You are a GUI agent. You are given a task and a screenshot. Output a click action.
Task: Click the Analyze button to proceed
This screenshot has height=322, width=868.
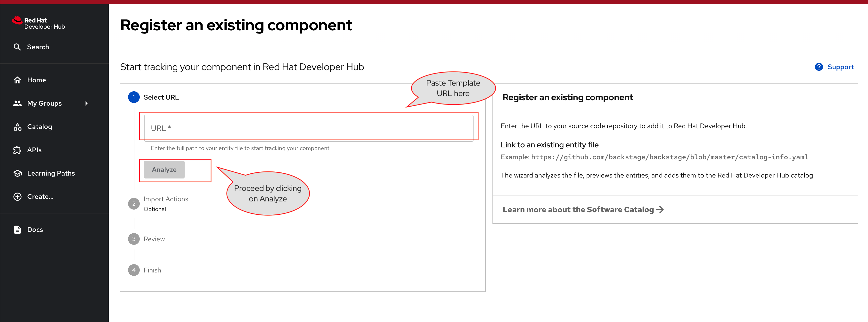[x=164, y=169]
